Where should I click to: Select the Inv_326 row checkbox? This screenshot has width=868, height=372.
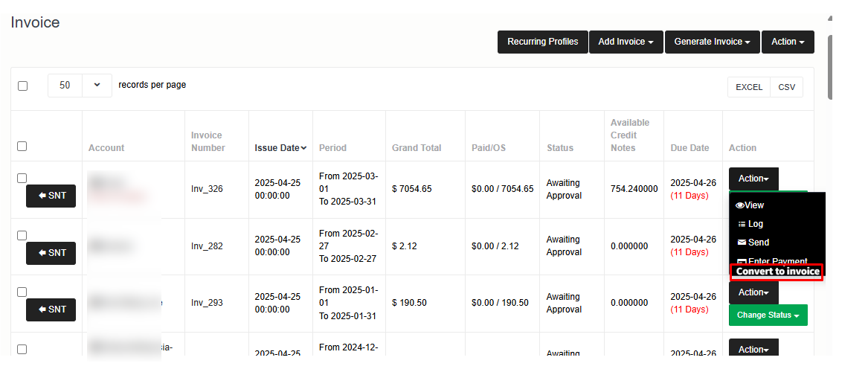(22, 179)
